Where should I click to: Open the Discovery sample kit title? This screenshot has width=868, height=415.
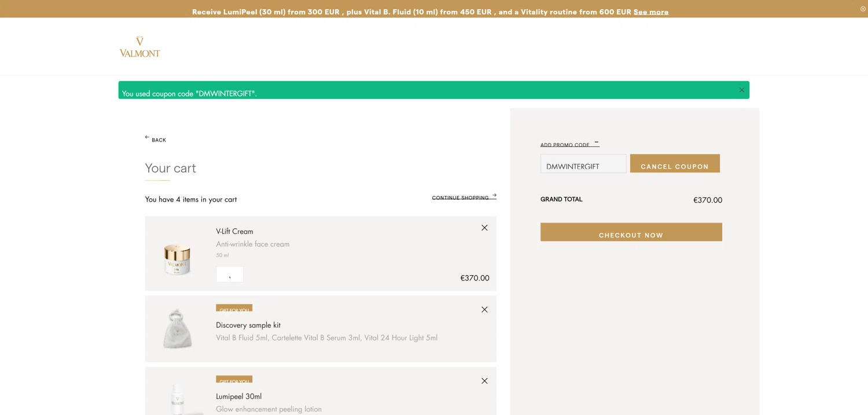point(248,325)
